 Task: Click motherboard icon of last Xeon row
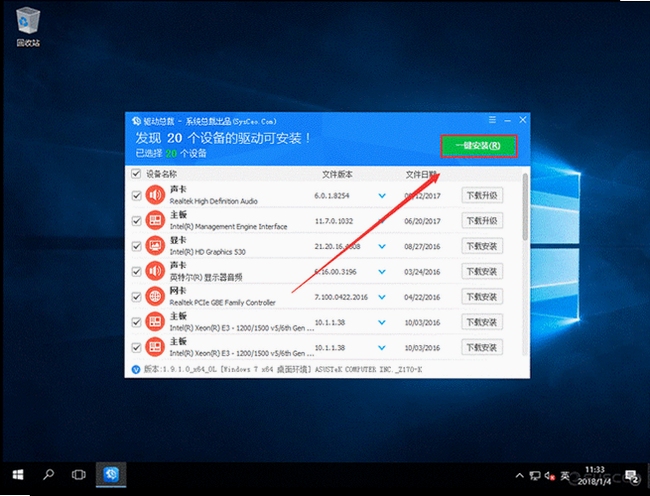pos(155,347)
